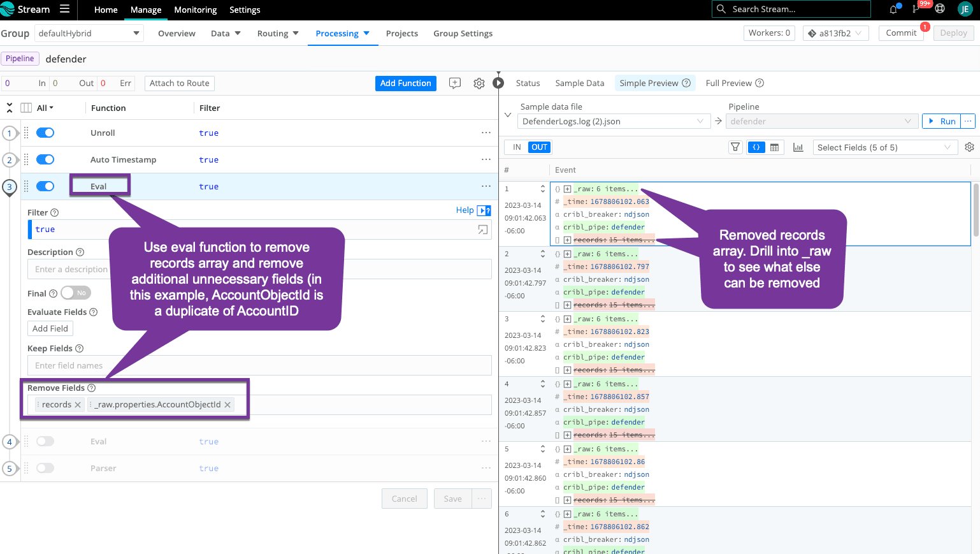Click the Keep Fields input box

click(x=259, y=365)
